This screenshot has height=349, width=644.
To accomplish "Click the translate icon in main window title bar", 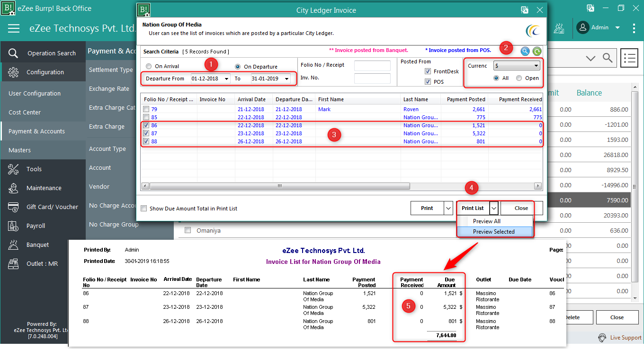I will 590,8.
